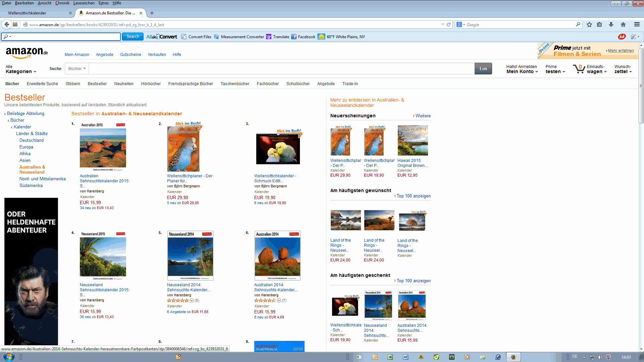
Task: Open the volume icon in system tray
Action: click(600, 357)
